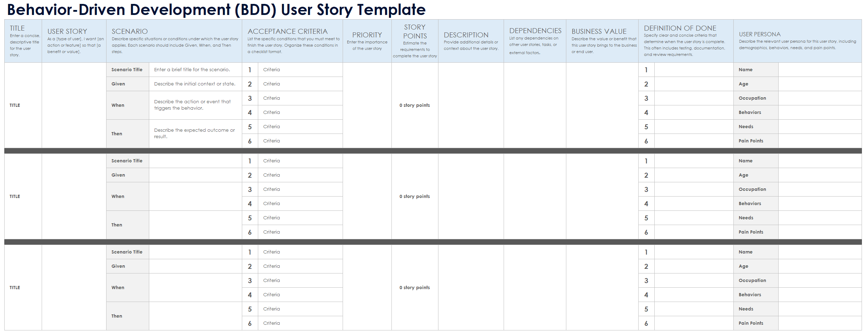Select the STORY POINTS header cell
The height and width of the screenshot is (334, 868).
click(x=415, y=41)
